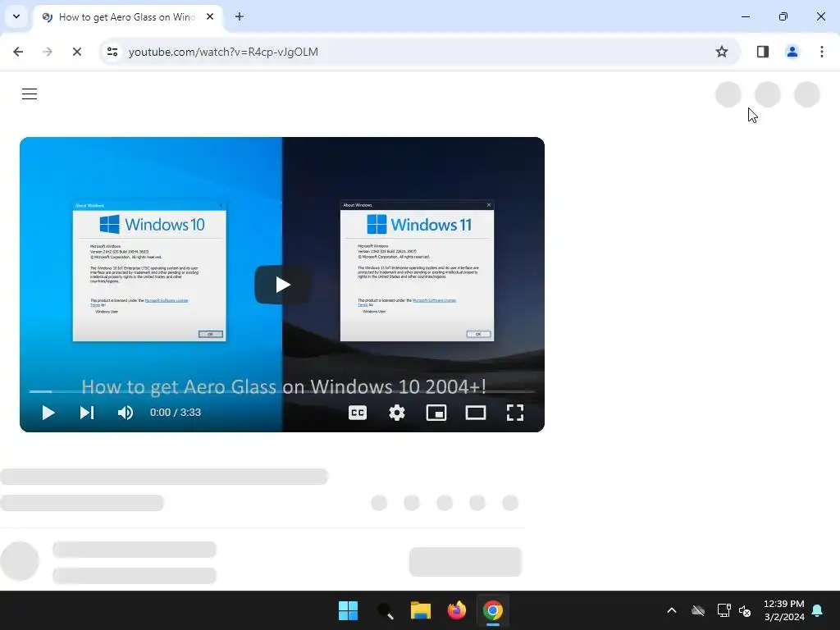
Task: Toggle closed captions CC button
Action: pyautogui.click(x=358, y=413)
